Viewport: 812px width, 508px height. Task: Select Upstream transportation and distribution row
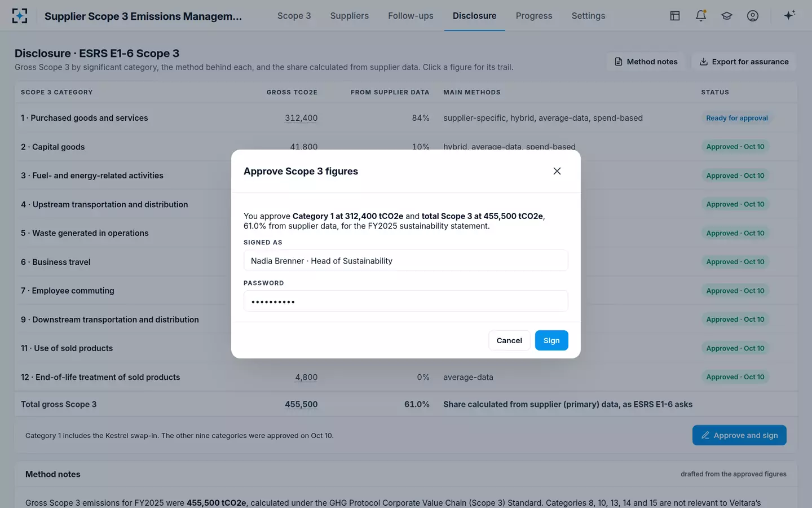click(x=406, y=204)
